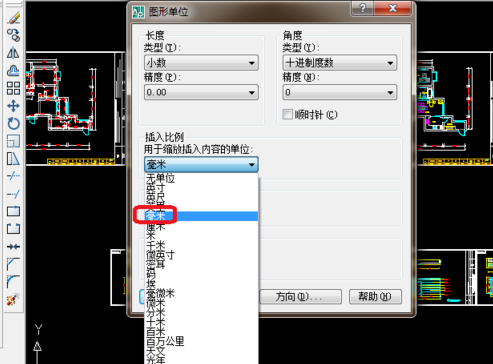The image size is (493, 364).
Task: Choose highlighted 毫米 in the units list
Action: pos(201,216)
